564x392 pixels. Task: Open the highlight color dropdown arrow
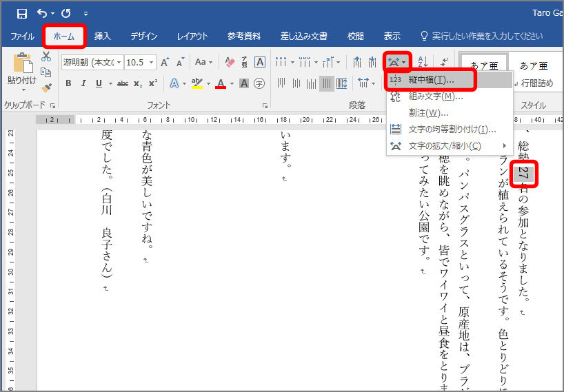[x=208, y=84]
